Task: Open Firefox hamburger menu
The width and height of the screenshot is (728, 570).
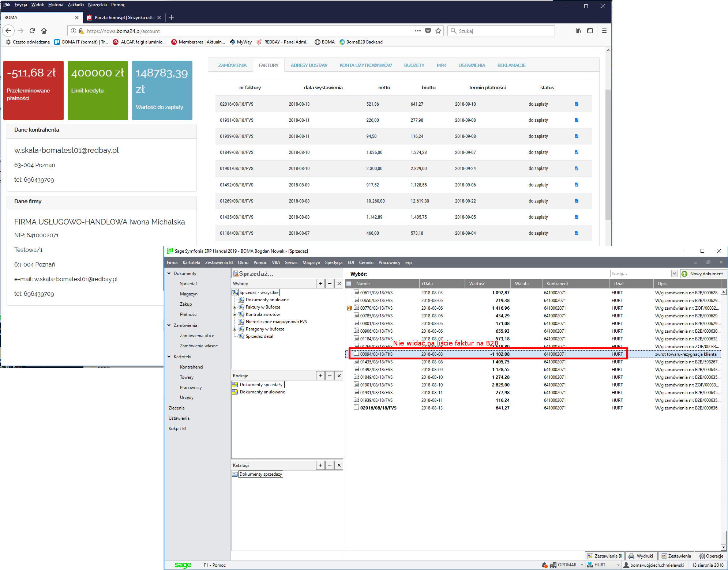Action: (x=604, y=31)
